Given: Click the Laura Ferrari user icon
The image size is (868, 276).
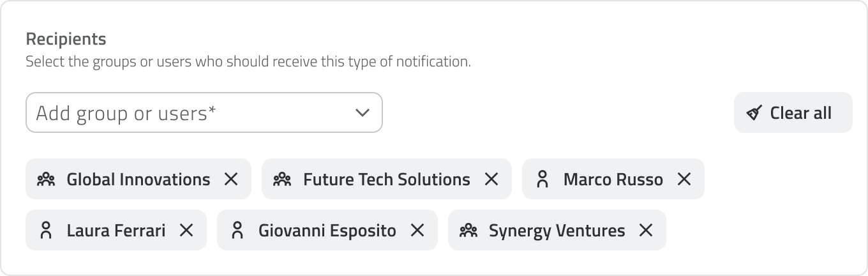Looking at the screenshot, I should pyautogui.click(x=46, y=231).
